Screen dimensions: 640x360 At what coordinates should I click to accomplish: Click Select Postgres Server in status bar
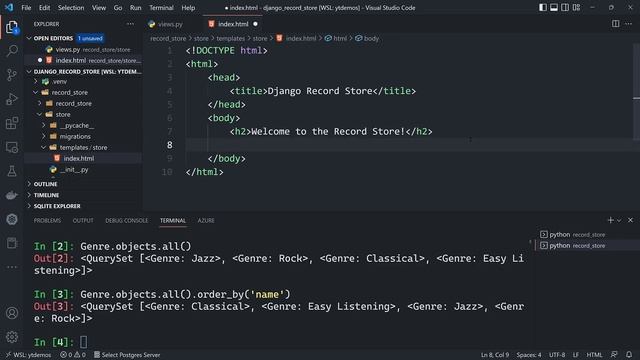127,355
